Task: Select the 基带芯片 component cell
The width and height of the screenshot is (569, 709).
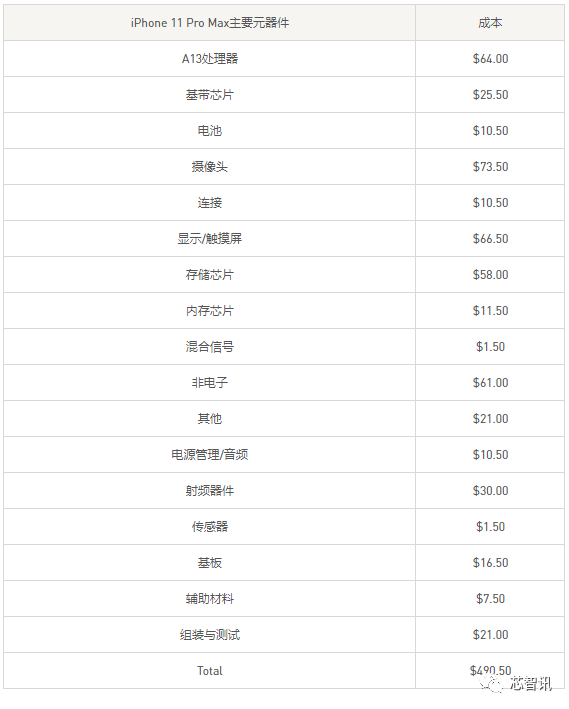Action: tap(209, 95)
